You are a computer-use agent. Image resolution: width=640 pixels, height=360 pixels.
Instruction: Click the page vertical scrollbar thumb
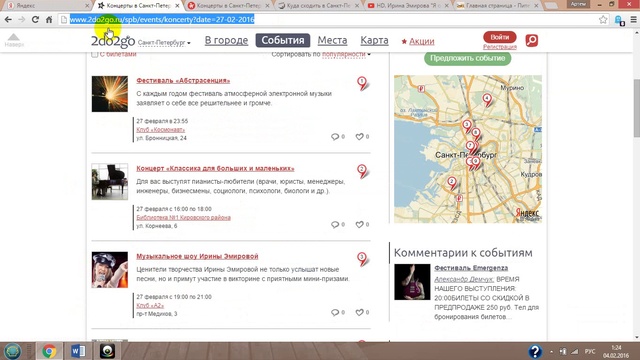(x=636, y=108)
